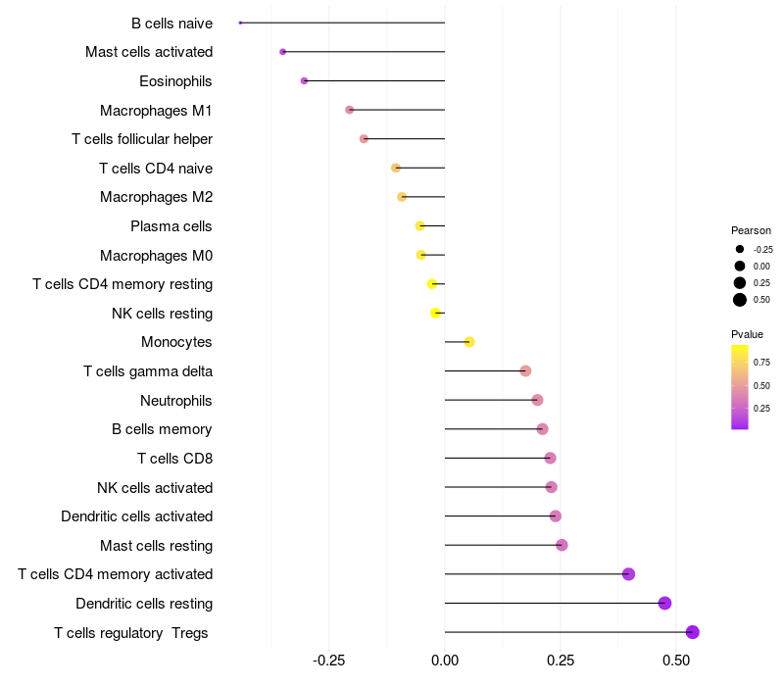
Task: Select the T cells follicular helper marker
Action: tap(364, 139)
